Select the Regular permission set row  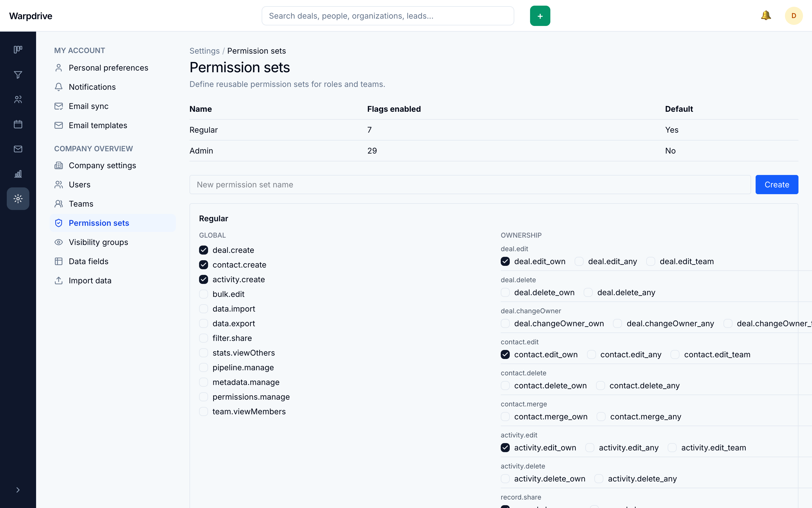[494, 130]
